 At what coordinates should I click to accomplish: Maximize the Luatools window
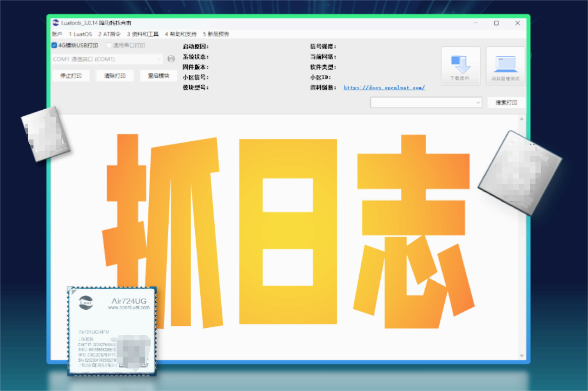[496, 23]
